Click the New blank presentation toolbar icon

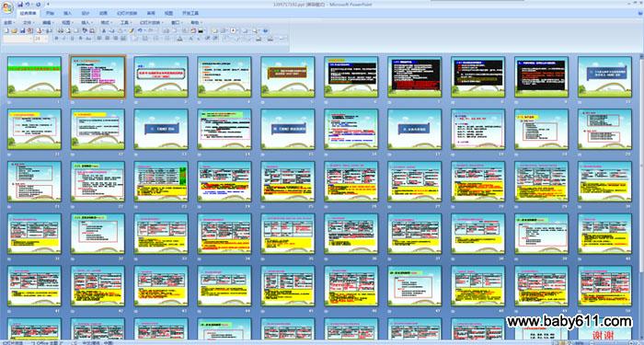pyautogui.click(x=6, y=30)
